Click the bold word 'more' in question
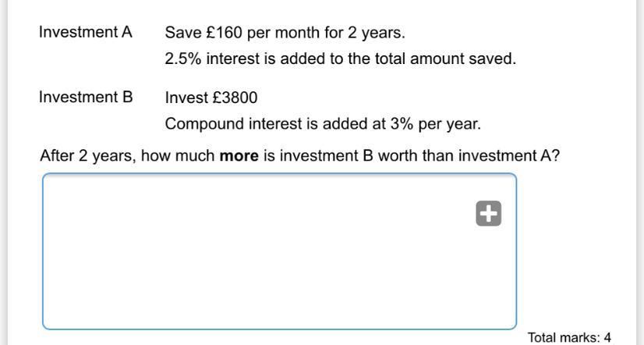 pyautogui.click(x=239, y=156)
